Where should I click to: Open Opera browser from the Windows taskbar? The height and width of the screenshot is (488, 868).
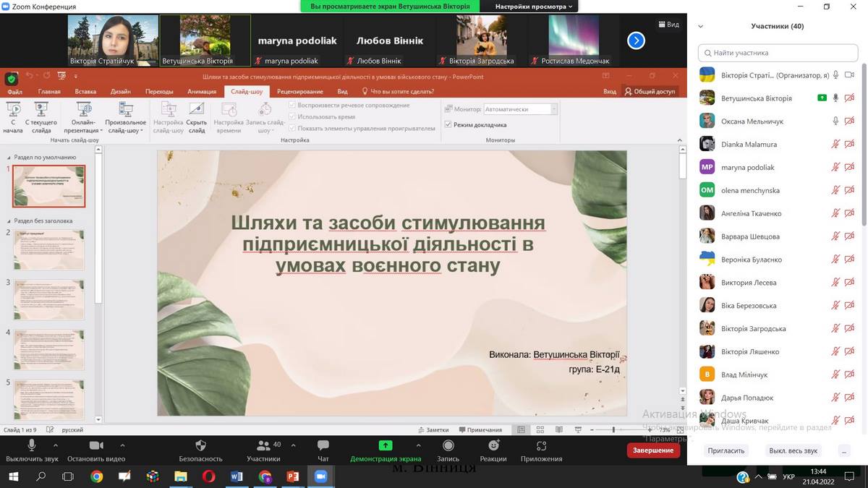(x=208, y=477)
